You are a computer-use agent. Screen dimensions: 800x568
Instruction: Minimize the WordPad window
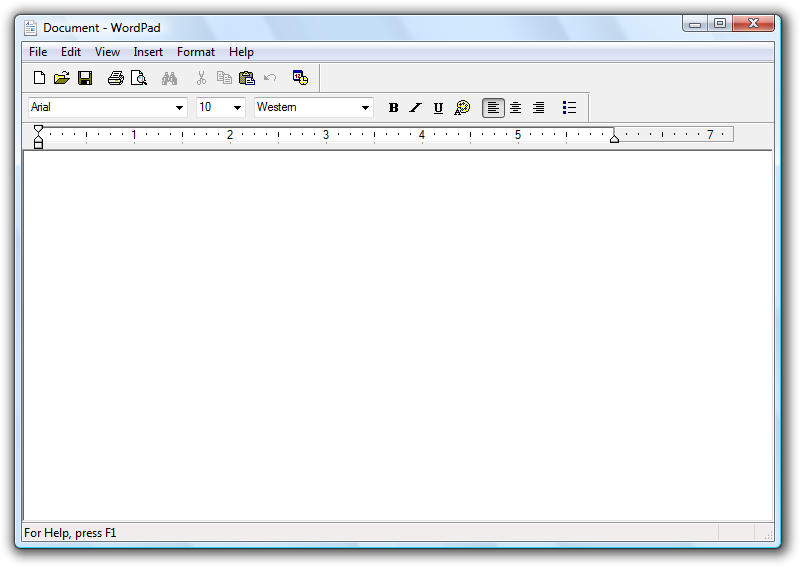point(695,23)
